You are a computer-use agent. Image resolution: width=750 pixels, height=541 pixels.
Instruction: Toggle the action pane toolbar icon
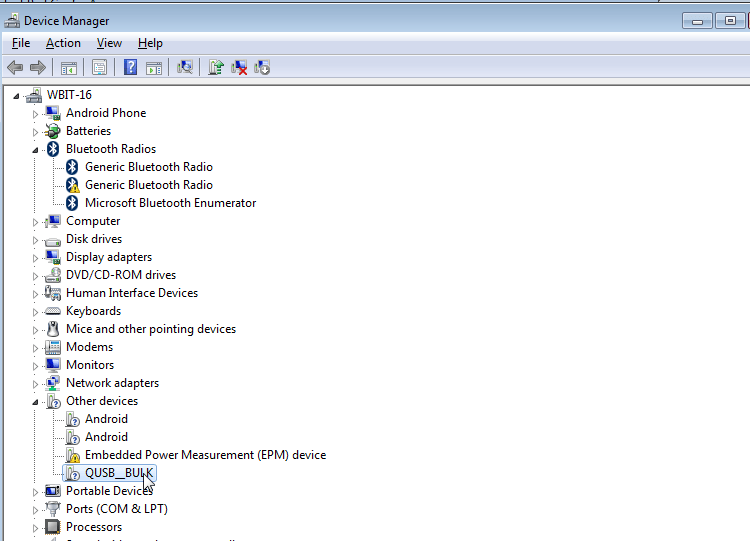pyautogui.click(x=154, y=67)
